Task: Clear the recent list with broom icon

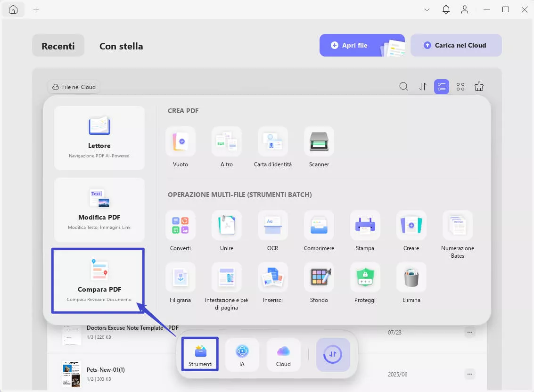Action: click(479, 87)
